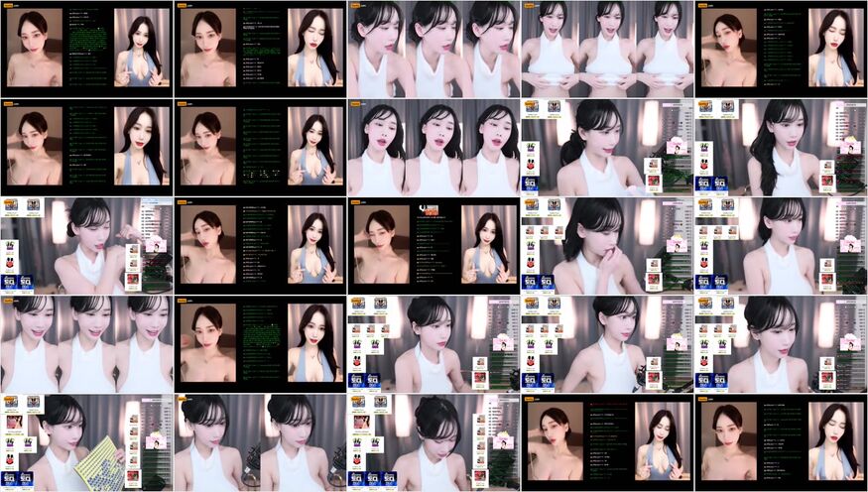Open frame with orange banner above chat
The width and height of the screenshot is (868, 492).
pos(434,245)
